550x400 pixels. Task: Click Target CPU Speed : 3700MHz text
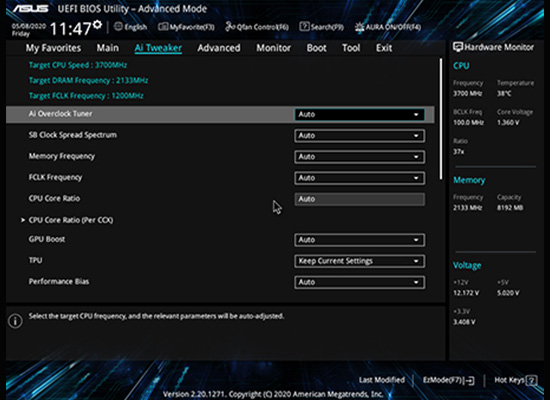pyautogui.click(x=78, y=65)
